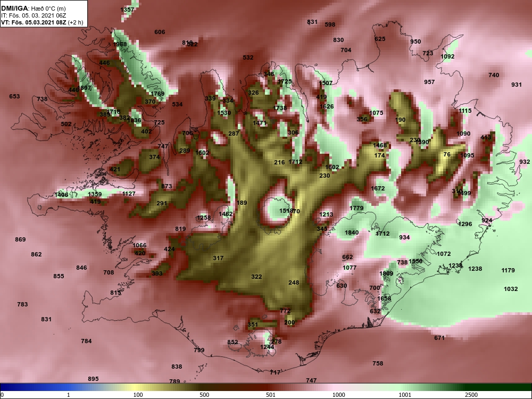The height and width of the screenshot is (399, 532).
Task: Click the 783 value near the left edge
Action: pos(22,304)
